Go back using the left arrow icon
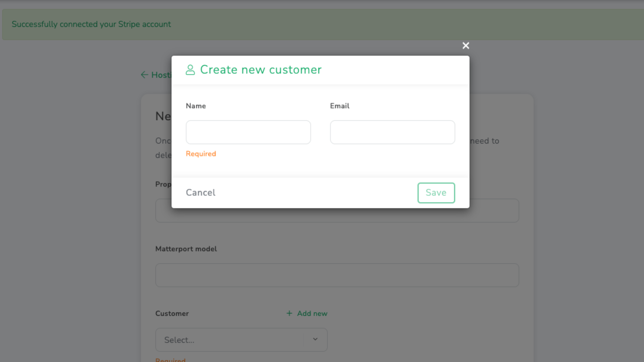The width and height of the screenshot is (644, 362). [144, 75]
